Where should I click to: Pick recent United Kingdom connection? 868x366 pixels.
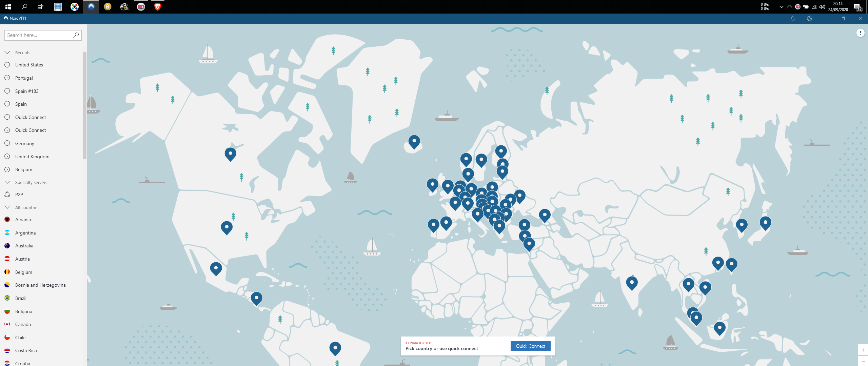pyautogui.click(x=32, y=157)
